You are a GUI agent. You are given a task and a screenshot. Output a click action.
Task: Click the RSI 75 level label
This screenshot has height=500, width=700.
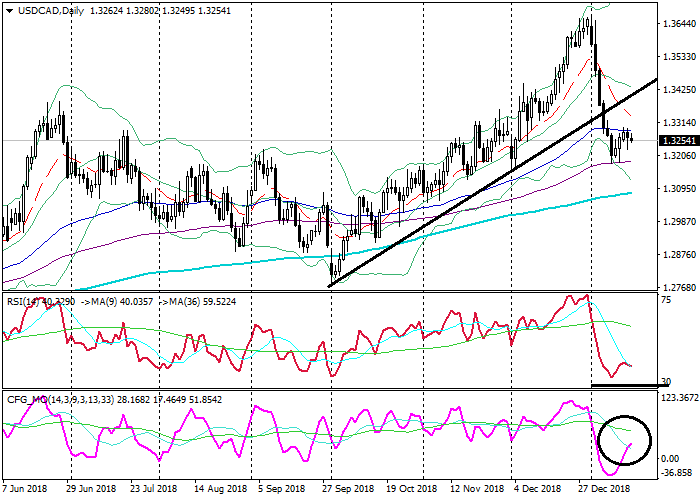click(667, 299)
